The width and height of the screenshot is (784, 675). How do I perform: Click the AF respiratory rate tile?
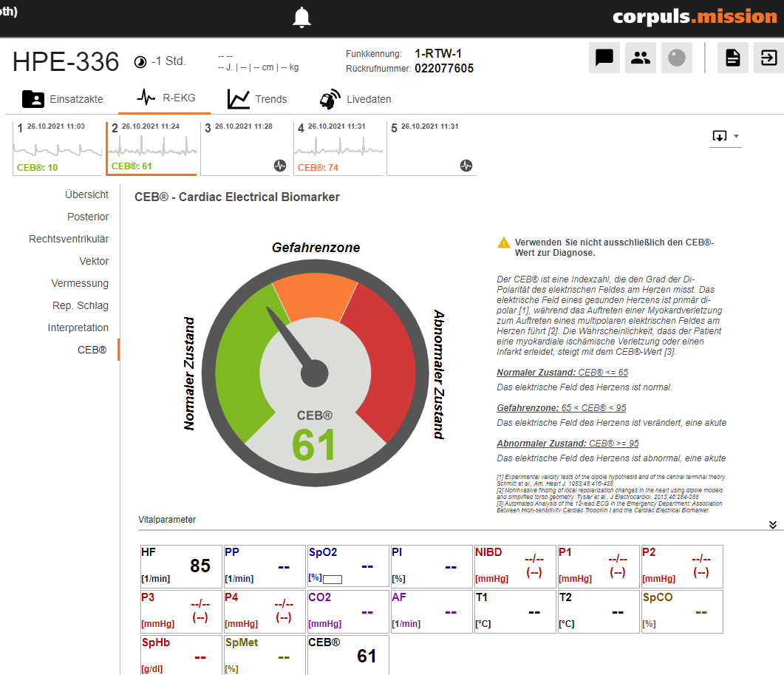coord(432,611)
